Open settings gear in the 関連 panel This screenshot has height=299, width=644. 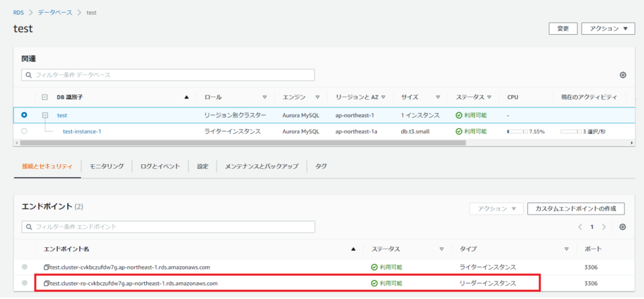coord(623,75)
